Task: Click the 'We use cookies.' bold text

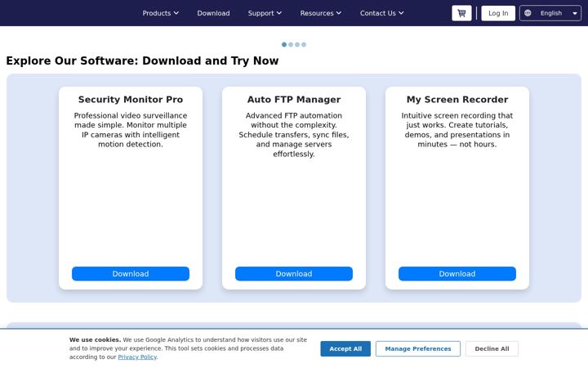Action: [x=95, y=340]
